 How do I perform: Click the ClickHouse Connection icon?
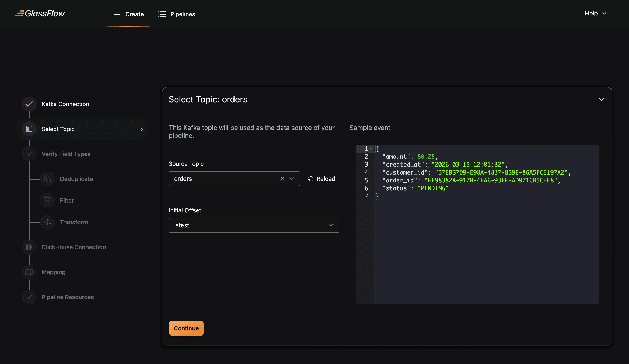[x=29, y=247]
